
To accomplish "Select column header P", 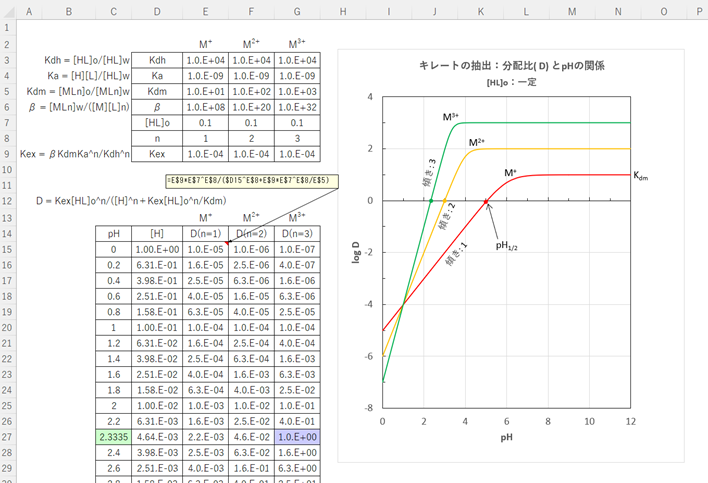I will pyautogui.click(x=699, y=12).
